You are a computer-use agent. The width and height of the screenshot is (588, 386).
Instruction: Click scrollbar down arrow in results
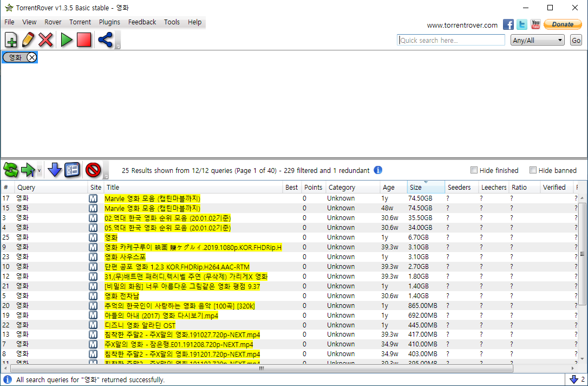point(582,358)
